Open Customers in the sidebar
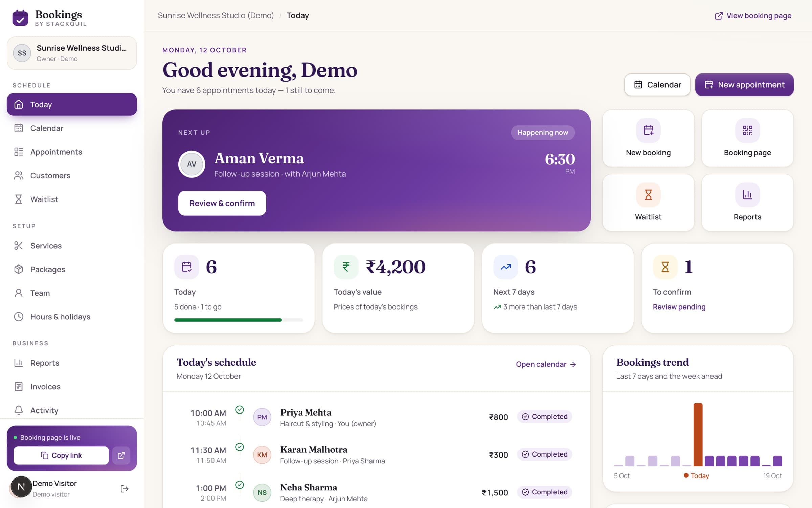812x508 pixels. click(x=72, y=176)
